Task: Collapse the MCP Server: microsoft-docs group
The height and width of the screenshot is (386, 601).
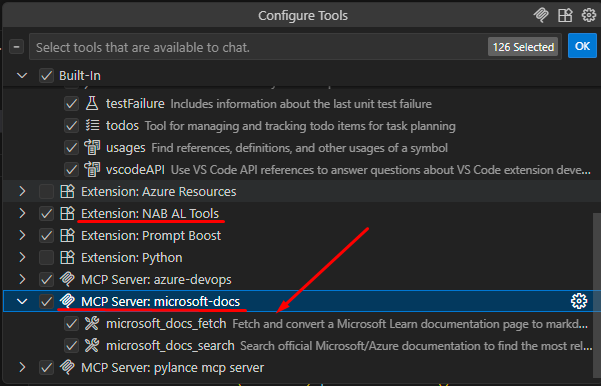Action: [22, 301]
